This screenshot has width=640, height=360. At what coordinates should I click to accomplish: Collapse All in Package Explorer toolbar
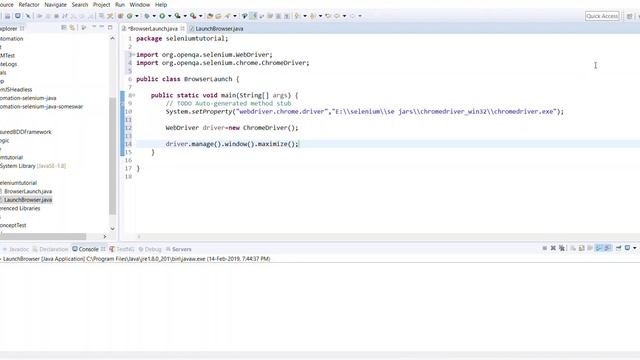(x=64, y=27)
